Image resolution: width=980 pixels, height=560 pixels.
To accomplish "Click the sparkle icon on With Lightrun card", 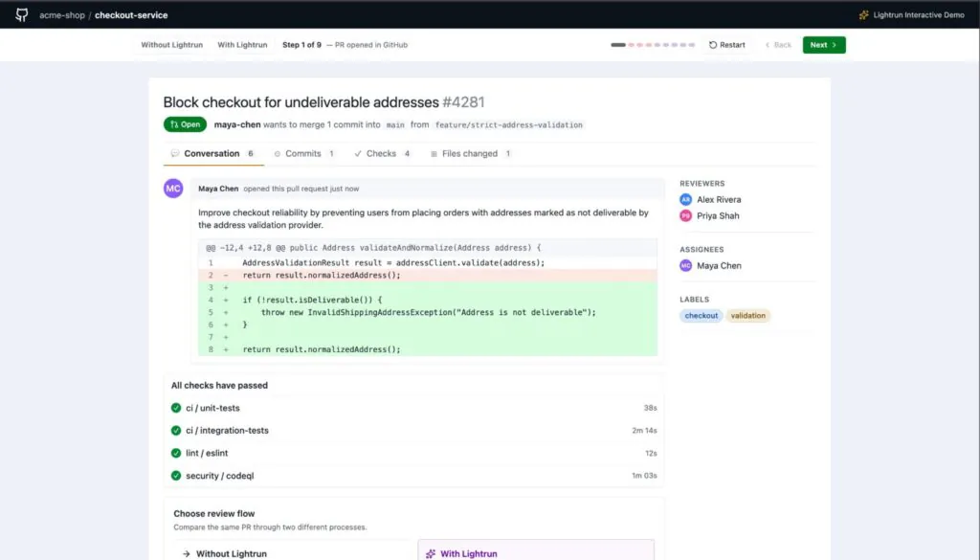I will tap(431, 553).
